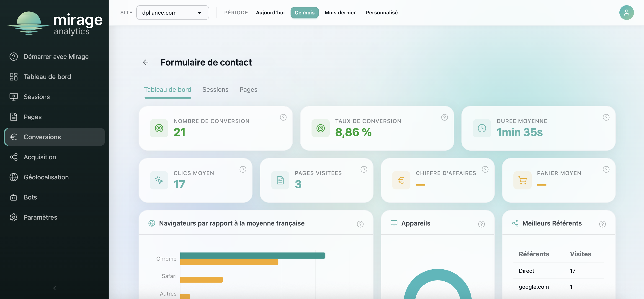The width and height of the screenshot is (644, 299).
Task: Click help icon on Meilleurs Référents panel
Action: tap(602, 224)
